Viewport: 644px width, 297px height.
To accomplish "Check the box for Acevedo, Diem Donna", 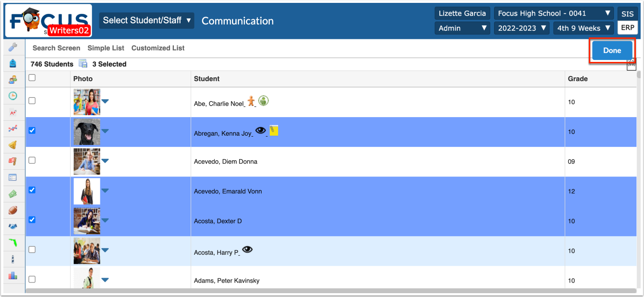I will point(32,160).
